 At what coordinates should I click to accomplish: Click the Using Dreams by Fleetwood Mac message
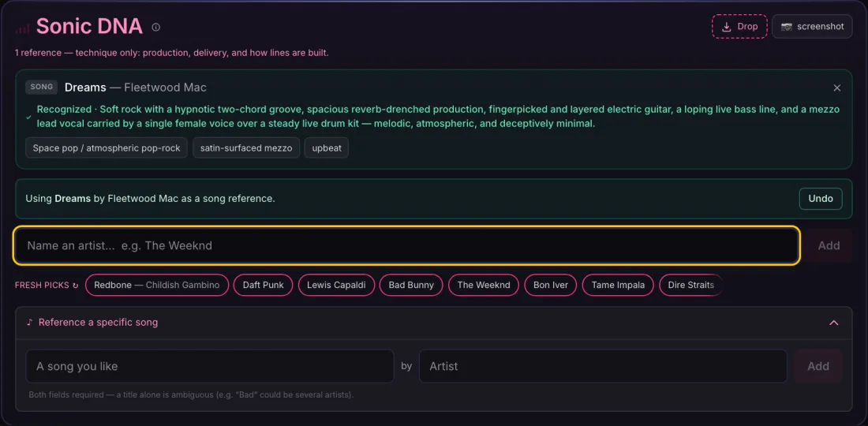[150, 198]
